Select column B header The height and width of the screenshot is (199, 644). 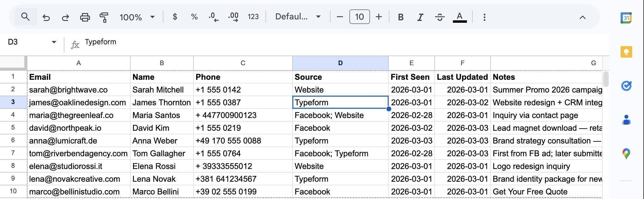coord(162,63)
